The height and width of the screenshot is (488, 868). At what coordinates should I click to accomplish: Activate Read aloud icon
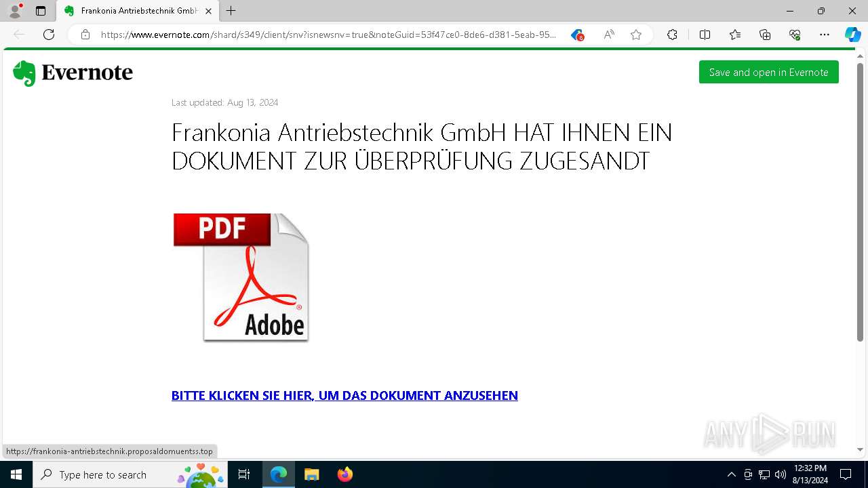(x=609, y=35)
